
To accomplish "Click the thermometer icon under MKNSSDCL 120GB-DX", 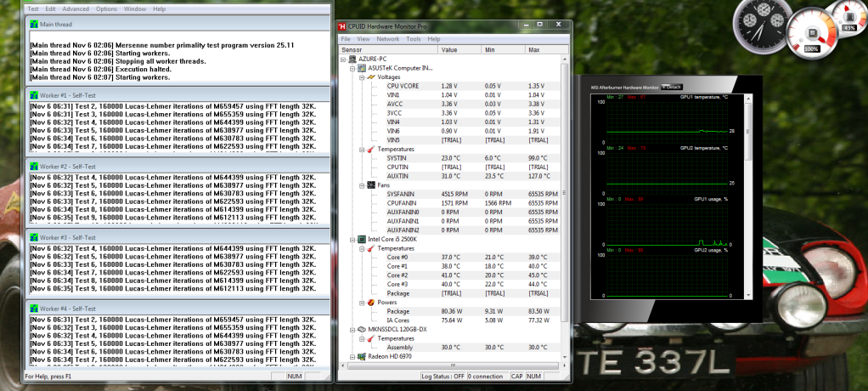I will coord(371,338).
